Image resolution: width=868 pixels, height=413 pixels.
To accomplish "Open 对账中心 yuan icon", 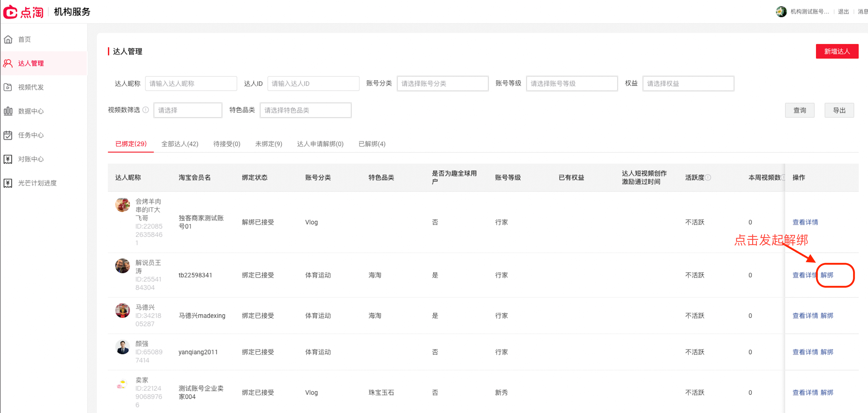I will [x=8, y=160].
